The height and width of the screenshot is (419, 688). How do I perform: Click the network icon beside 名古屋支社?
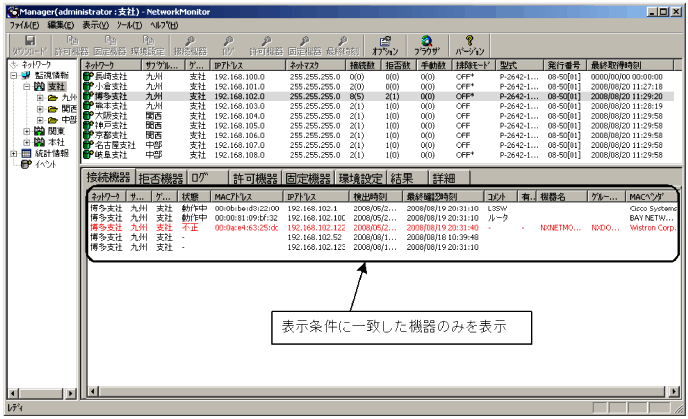(x=88, y=145)
